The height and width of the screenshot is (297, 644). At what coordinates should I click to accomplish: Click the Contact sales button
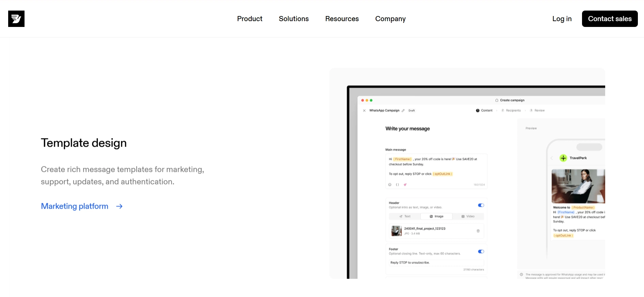point(610,19)
